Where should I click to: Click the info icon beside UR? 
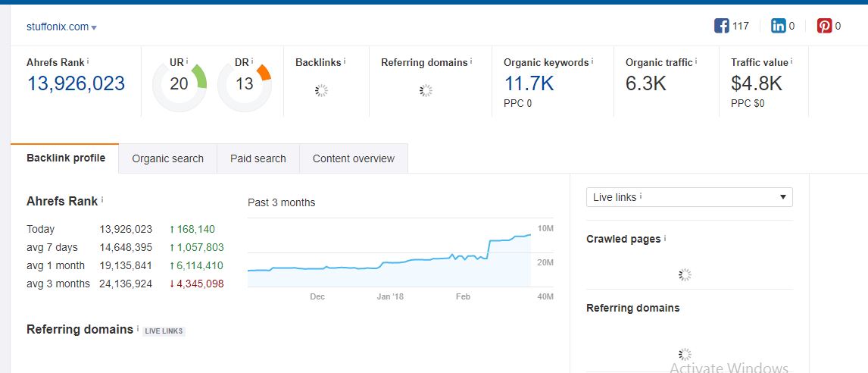coord(187,61)
